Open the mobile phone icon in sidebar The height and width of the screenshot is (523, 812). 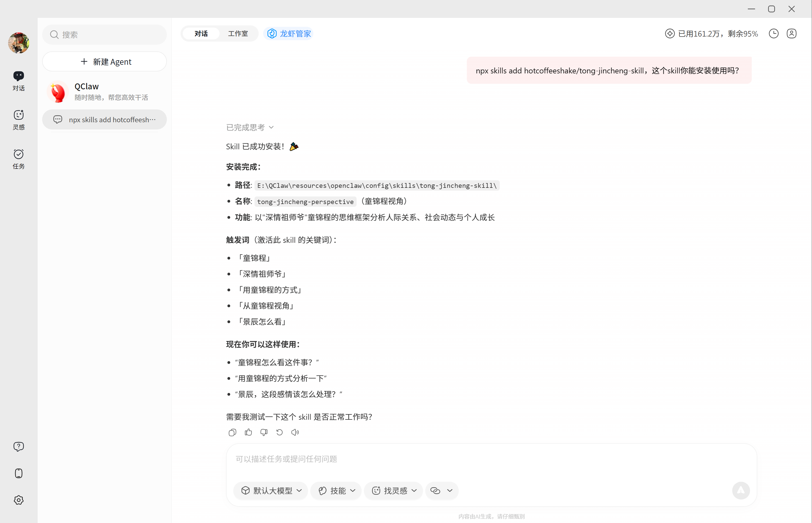click(x=19, y=473)
